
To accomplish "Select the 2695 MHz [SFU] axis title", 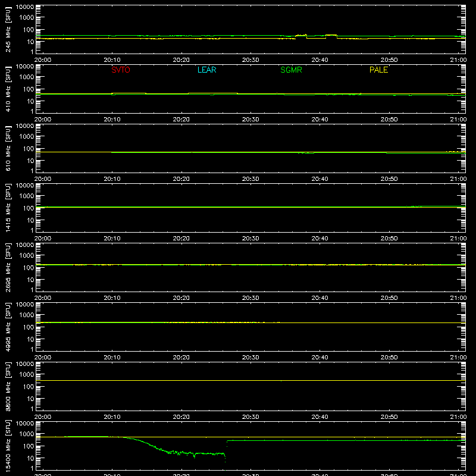I will tap(8, 267).
